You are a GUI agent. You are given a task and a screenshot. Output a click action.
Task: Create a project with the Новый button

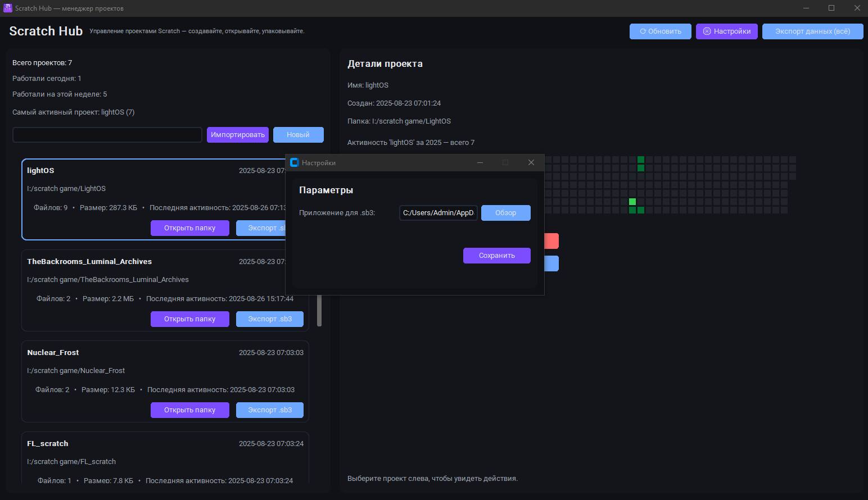tap(298, 135)
